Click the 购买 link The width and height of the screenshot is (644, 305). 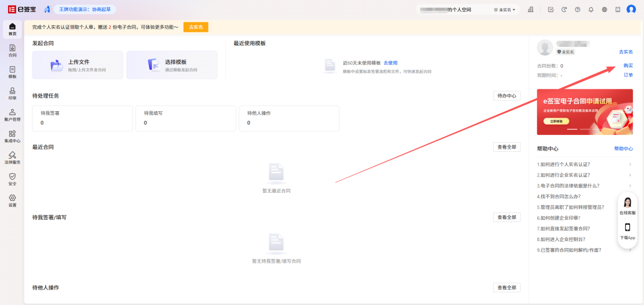click(628, 65)
